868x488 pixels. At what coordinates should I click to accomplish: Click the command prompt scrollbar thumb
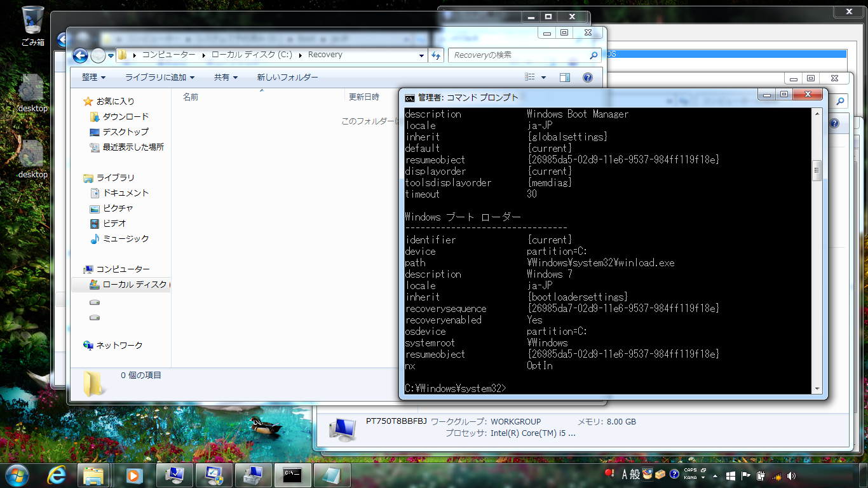[x=818, y=170]
